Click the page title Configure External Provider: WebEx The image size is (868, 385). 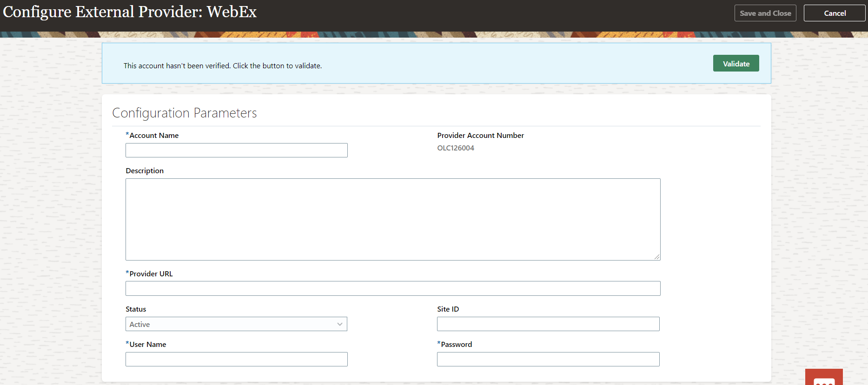point(130,12)
